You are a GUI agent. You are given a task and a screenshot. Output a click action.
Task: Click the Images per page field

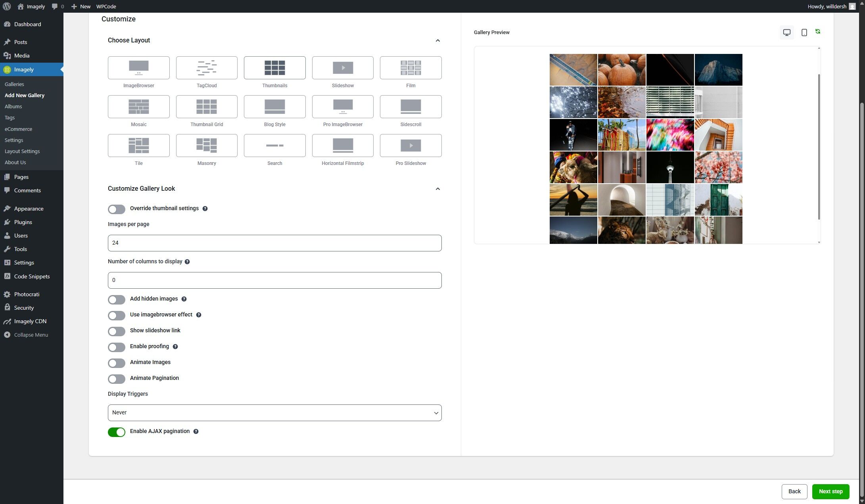[274, 243]
